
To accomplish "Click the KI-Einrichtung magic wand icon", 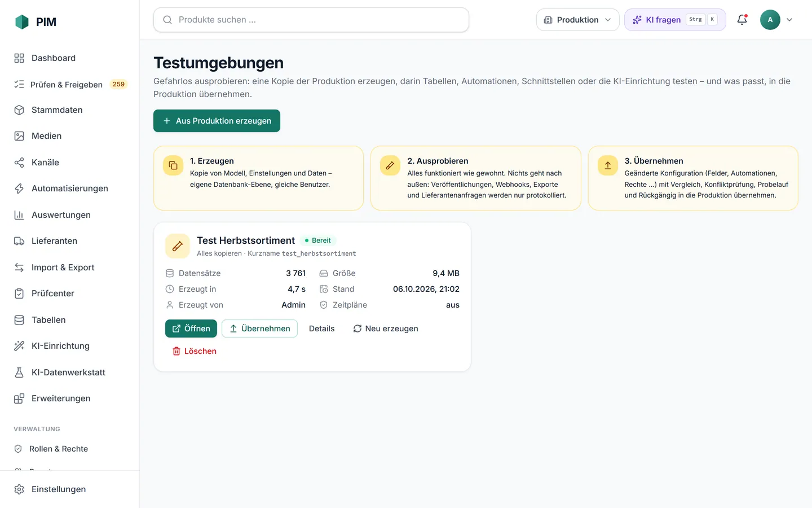I will pyautogui.click(x=19, y=346).
